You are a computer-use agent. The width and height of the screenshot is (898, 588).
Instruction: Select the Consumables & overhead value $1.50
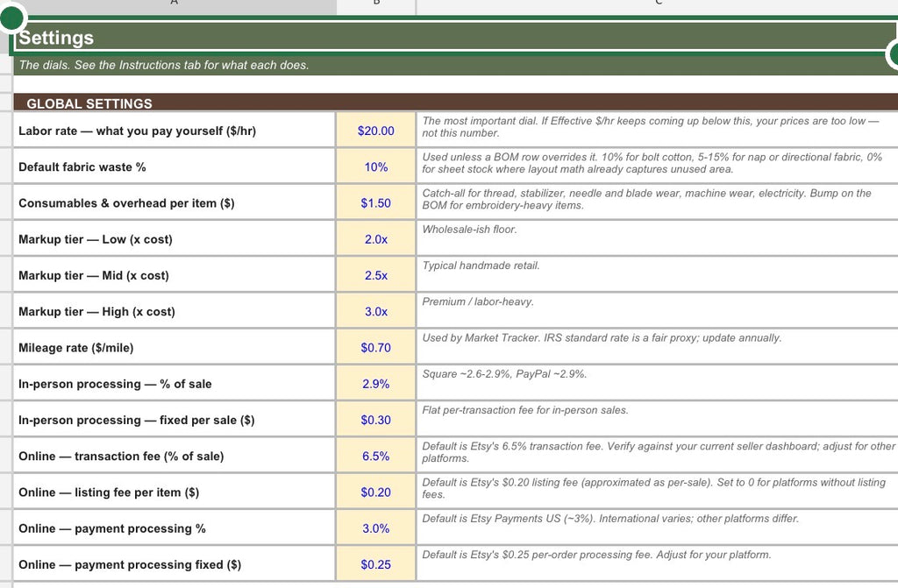tap(375, 202)
